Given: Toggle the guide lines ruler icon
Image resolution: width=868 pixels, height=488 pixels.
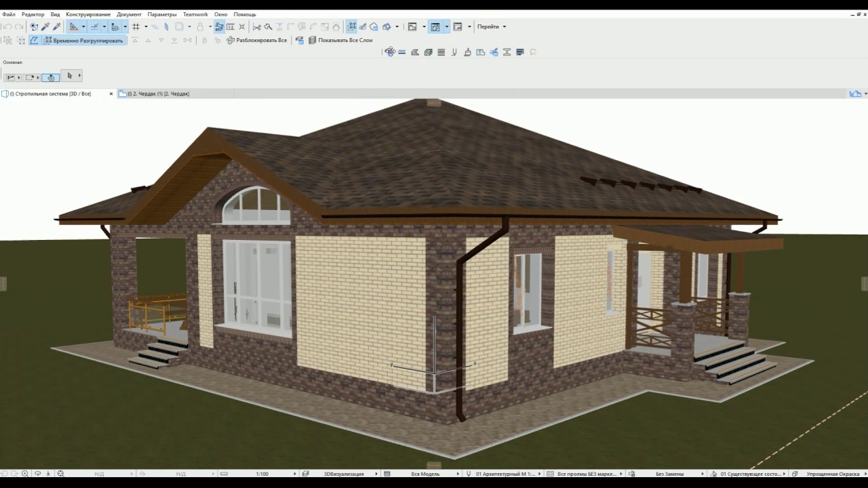Looking at the screenshot, I should 74,27.
